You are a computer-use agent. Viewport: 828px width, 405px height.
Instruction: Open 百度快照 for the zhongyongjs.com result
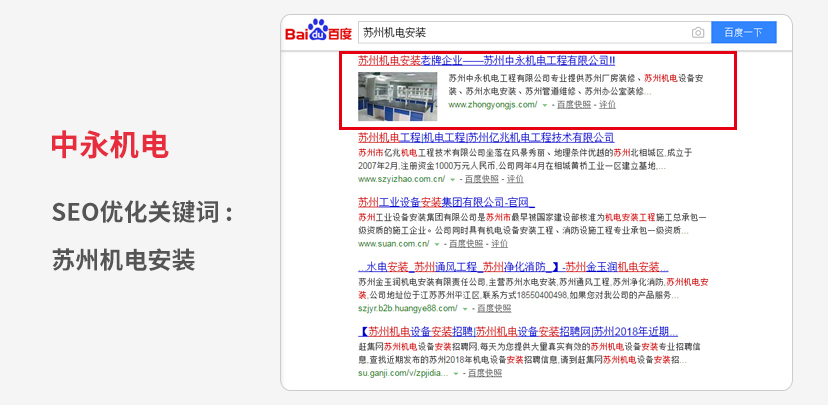(573, 104)
